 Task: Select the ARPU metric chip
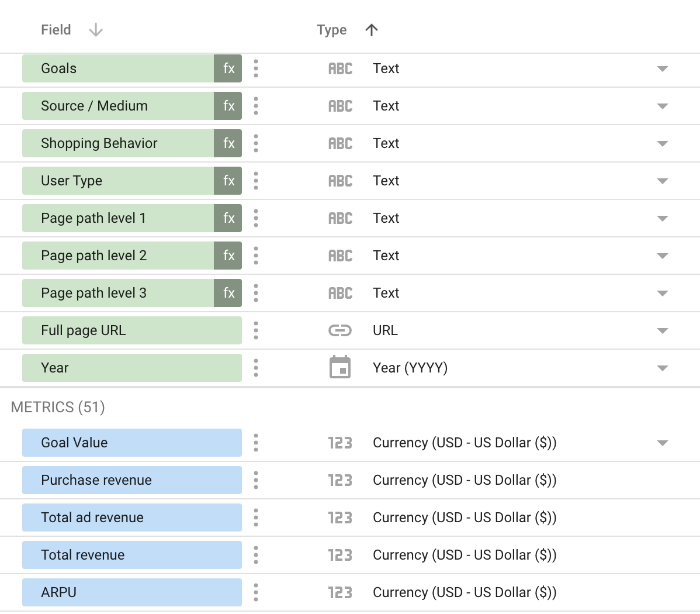tap(131, 592)
